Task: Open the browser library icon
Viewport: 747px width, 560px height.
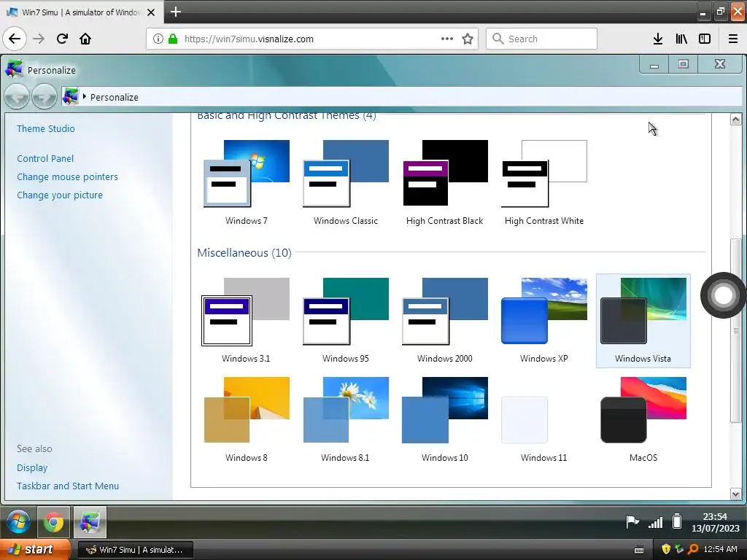Action: tap(681, 39)
